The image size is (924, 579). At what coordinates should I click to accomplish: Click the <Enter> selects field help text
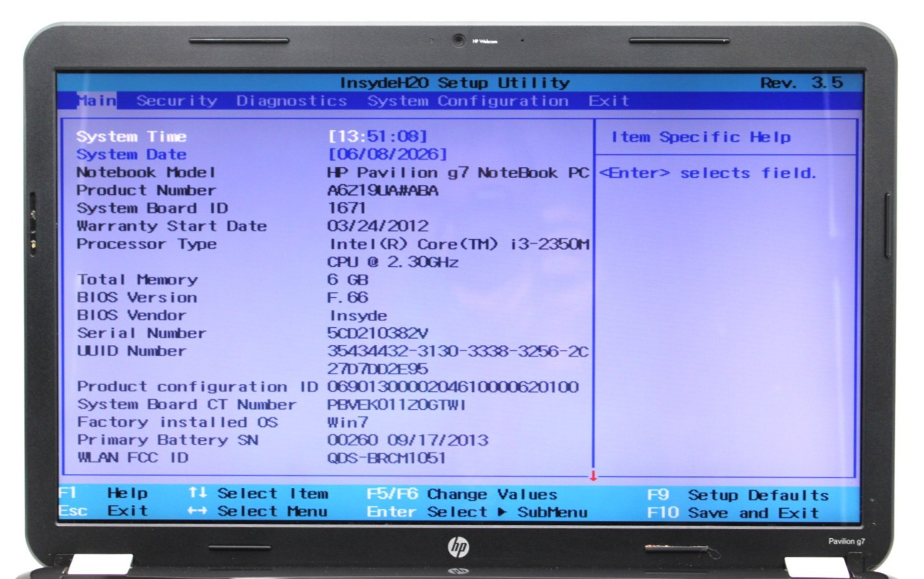[708, 173]
